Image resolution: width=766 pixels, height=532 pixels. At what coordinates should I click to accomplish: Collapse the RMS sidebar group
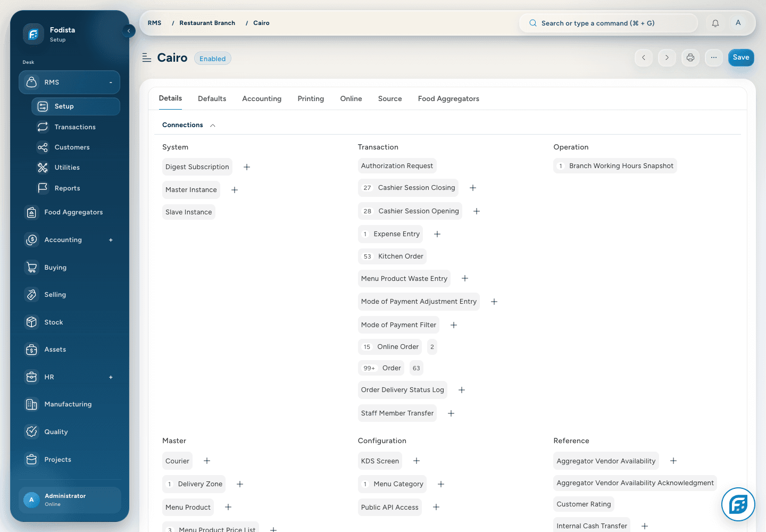[x=111, y=82]
